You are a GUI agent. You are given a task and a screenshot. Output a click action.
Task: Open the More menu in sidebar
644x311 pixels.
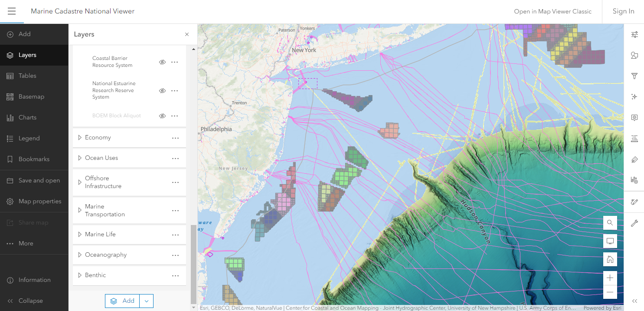point(34,244)
